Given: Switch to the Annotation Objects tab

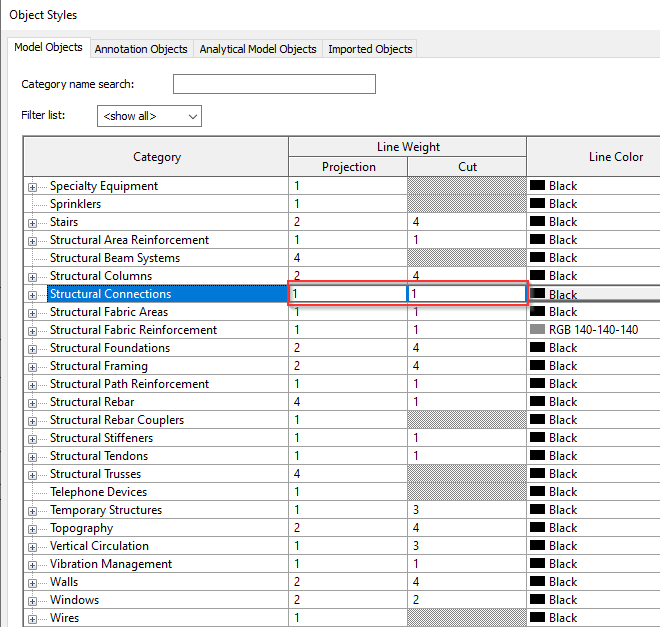Looking at the screenshot, I should point(140,49).
